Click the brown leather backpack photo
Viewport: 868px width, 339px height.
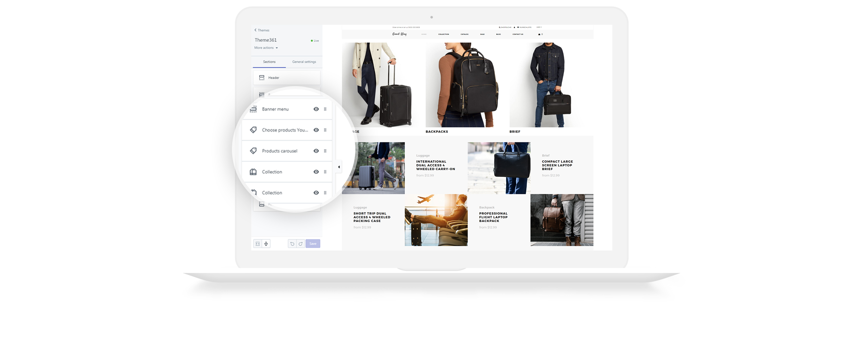point(562,220)
